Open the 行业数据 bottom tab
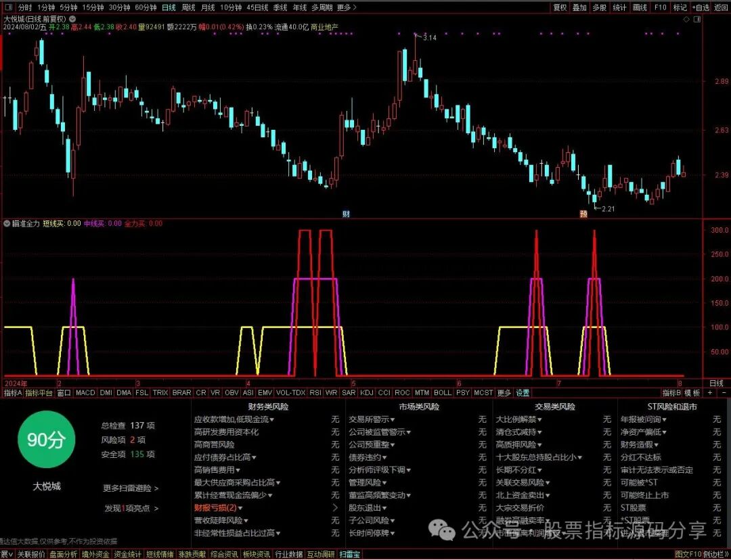 tap(288, 555)
